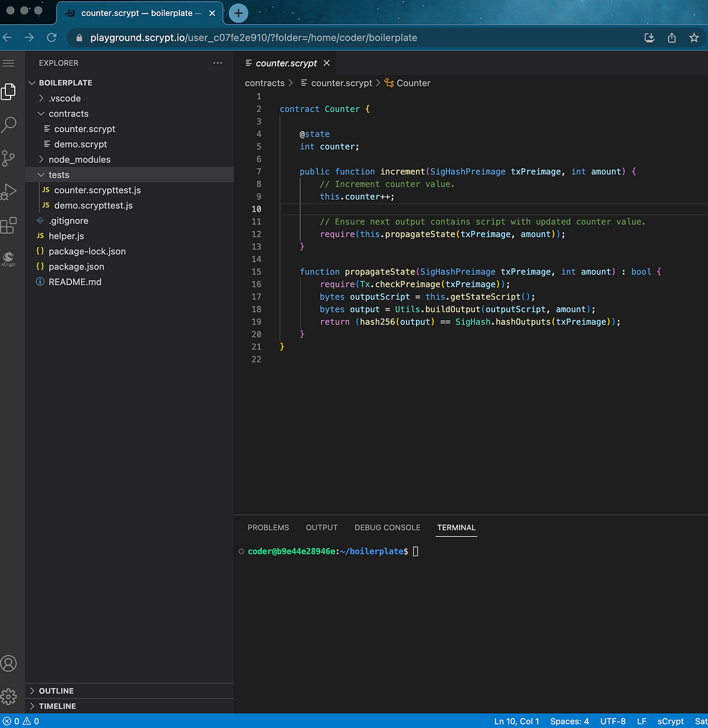Click the Spaces: 4 indentation setting

pos(569,721)
